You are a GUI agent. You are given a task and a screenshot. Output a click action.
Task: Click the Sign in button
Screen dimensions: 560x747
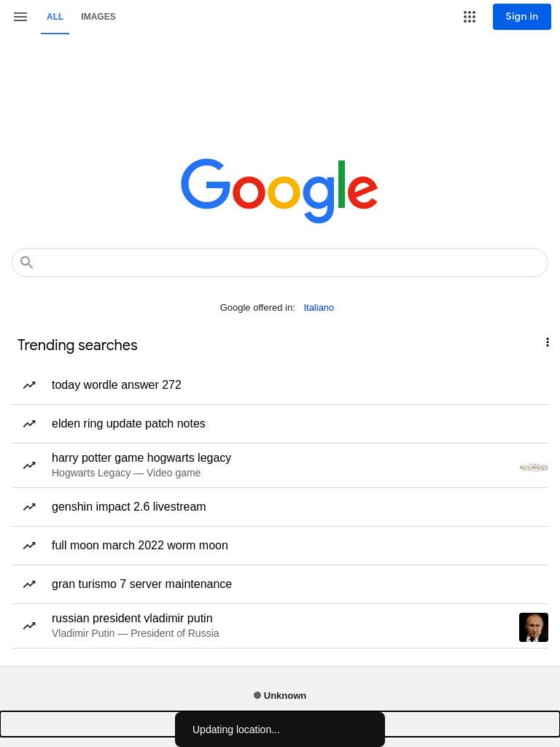(x=521, y=17)
